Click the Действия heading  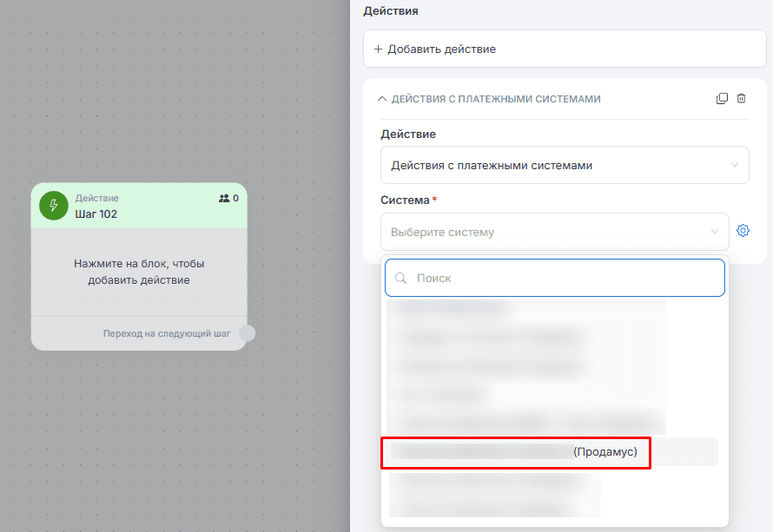[x=391, y=10]
